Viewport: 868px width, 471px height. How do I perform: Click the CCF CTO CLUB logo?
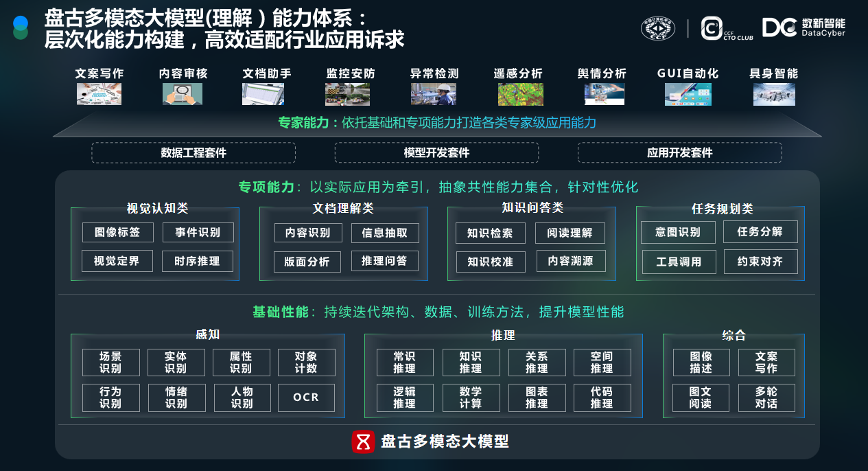click(x=727, y=28)
